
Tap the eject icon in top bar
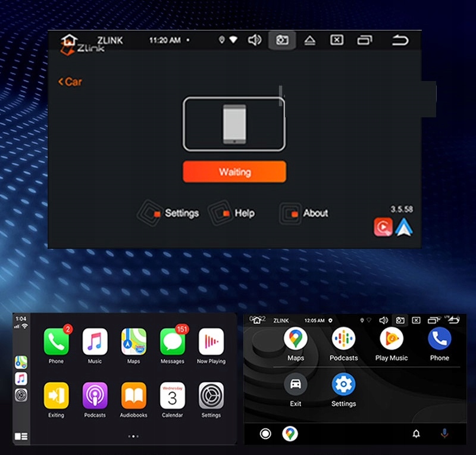[309, 40]
